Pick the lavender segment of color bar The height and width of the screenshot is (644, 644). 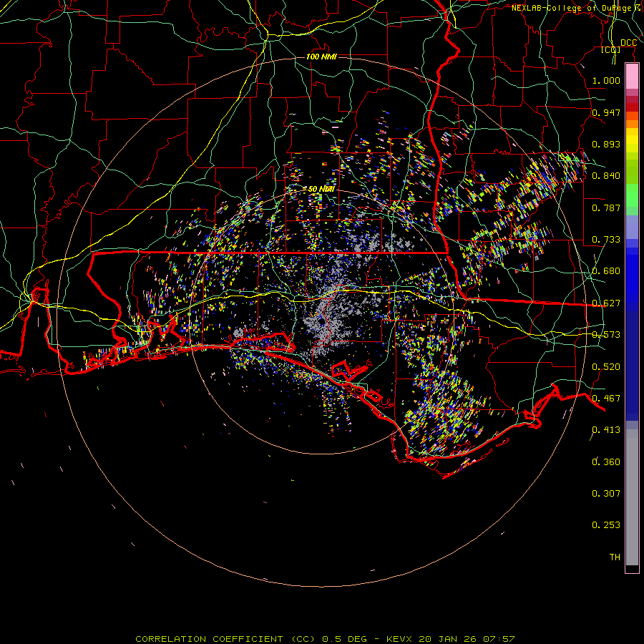632,227
